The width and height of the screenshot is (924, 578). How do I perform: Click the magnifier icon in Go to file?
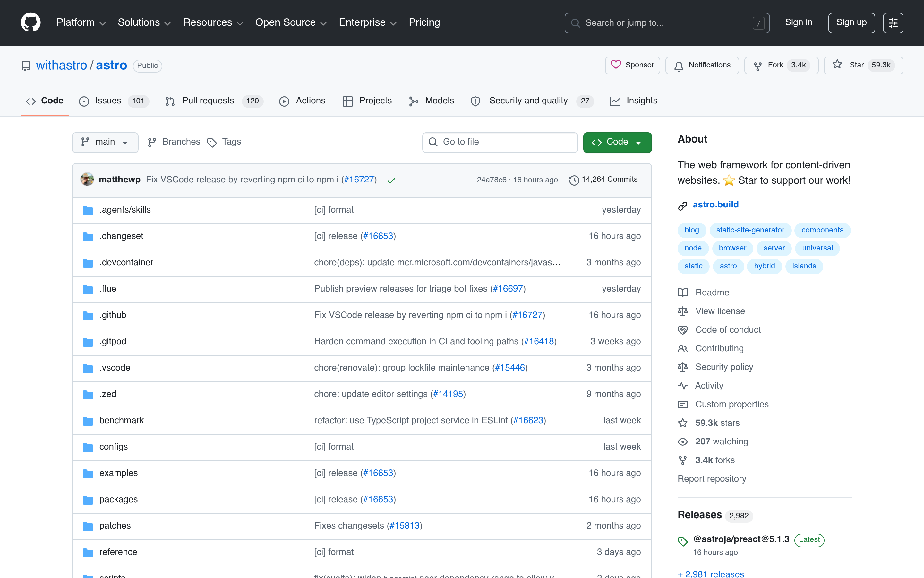[x=433, y=142]
